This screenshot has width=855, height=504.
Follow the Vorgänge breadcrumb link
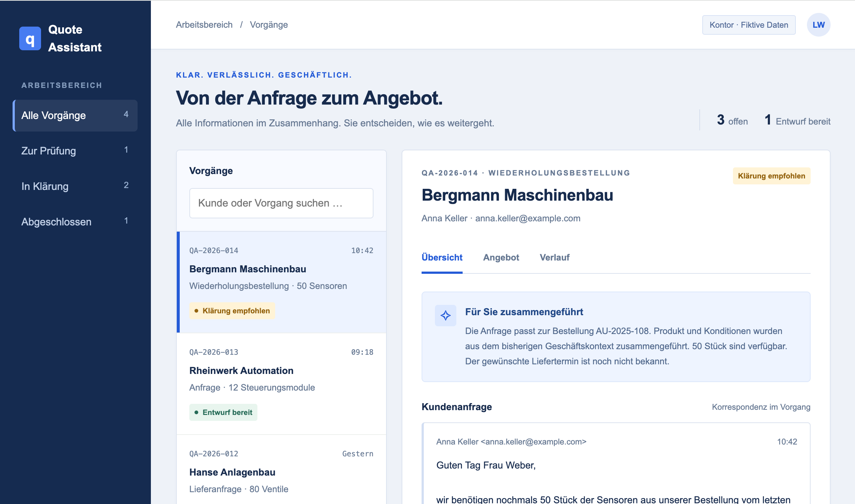click(x=269, y=25)
